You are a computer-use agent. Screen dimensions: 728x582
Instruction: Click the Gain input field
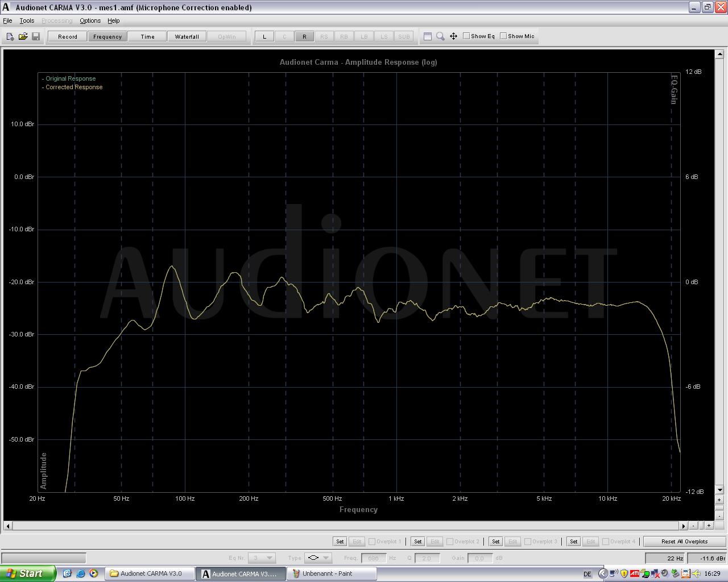pyautogui.click(x=479, y=558)
